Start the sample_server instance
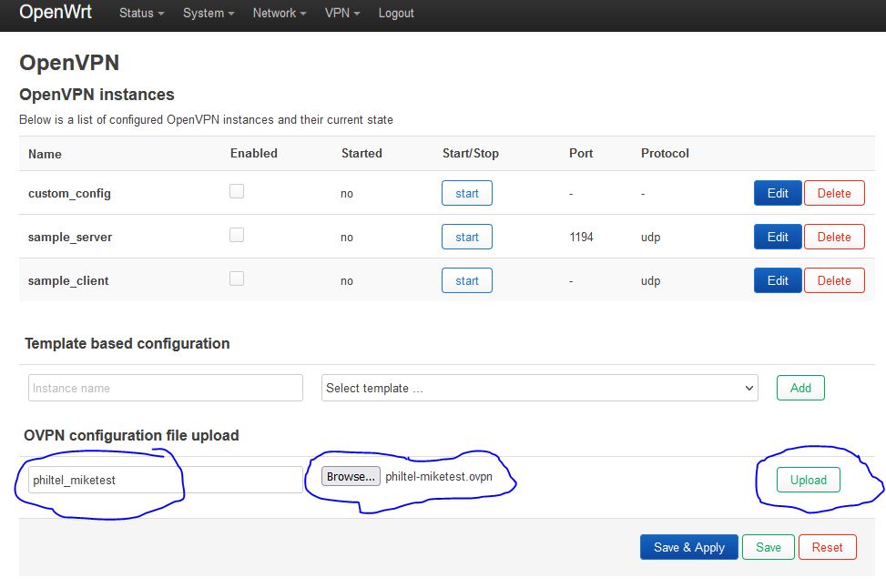 [467, 237]
